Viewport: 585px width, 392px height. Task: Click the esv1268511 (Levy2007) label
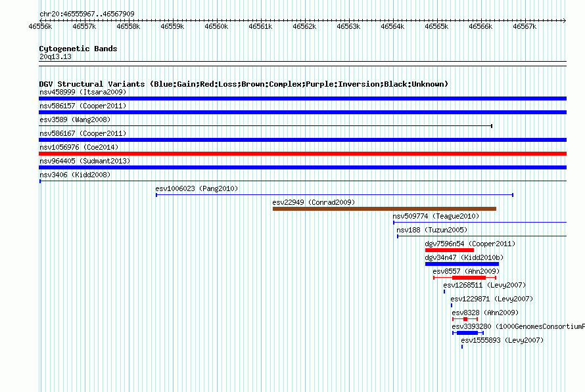[484, 285]
